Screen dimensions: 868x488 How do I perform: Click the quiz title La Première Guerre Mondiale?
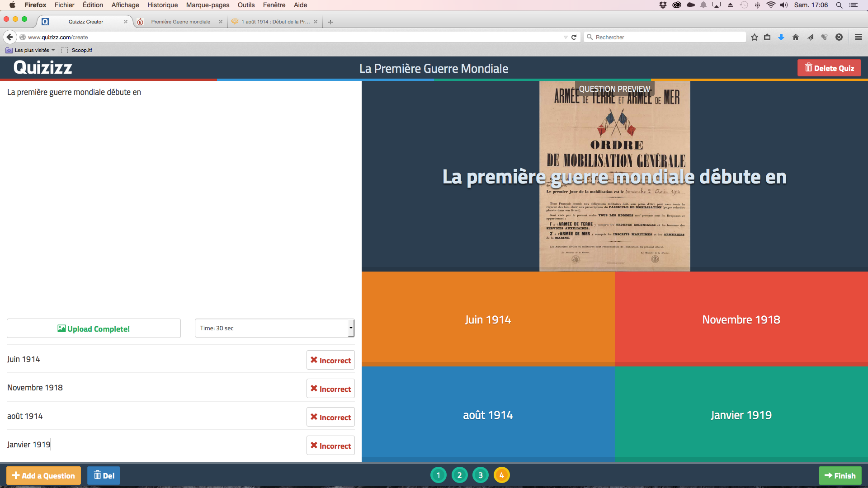(434, 68)
